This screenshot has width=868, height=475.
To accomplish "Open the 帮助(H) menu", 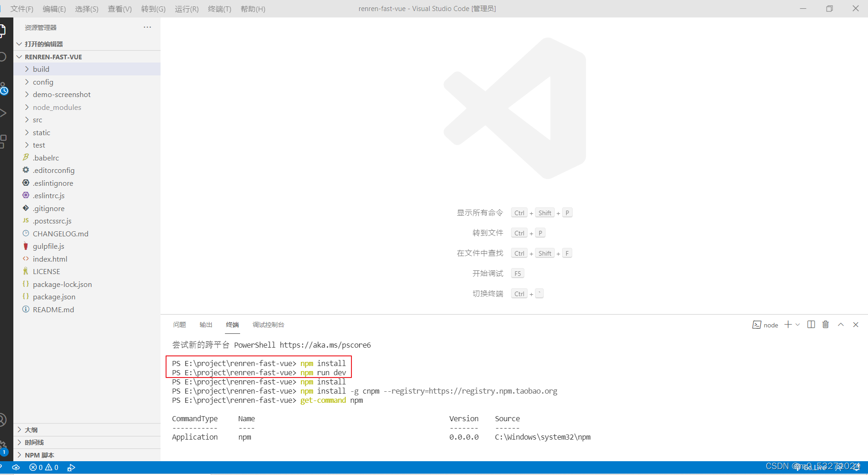I will (253, 9).
